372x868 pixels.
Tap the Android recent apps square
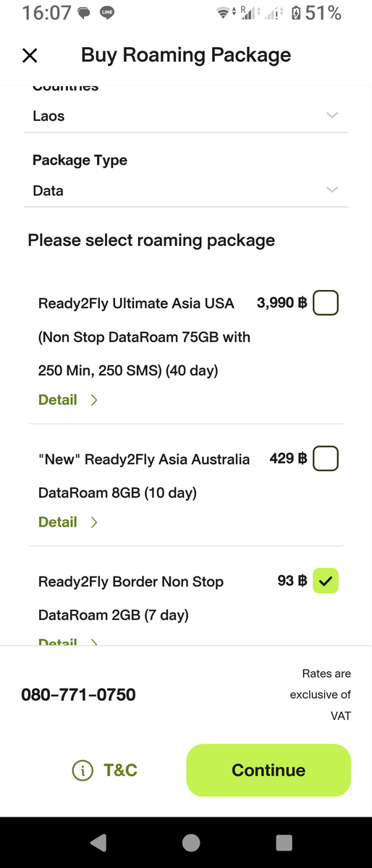pyautogui.click(x=284, y=843)
